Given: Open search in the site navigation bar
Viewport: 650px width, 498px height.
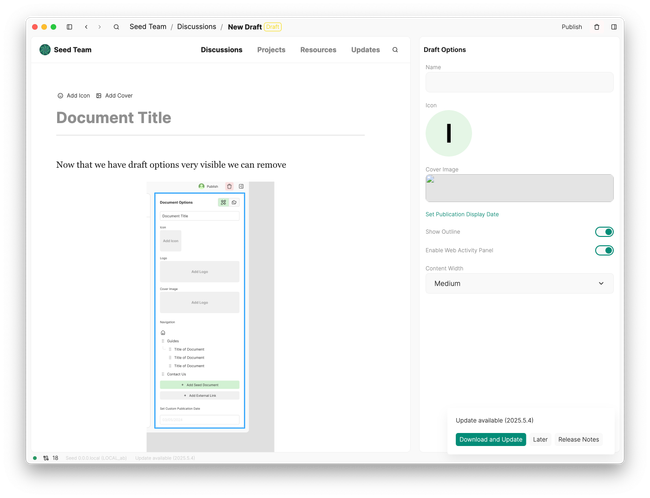Looking at the screenshot, I should click(395, 50).
